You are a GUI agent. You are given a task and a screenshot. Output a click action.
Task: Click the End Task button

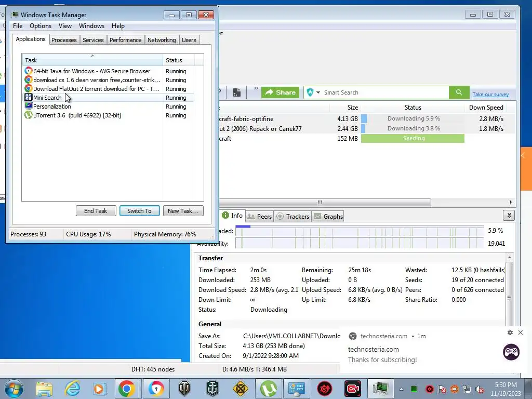[96, 211]
